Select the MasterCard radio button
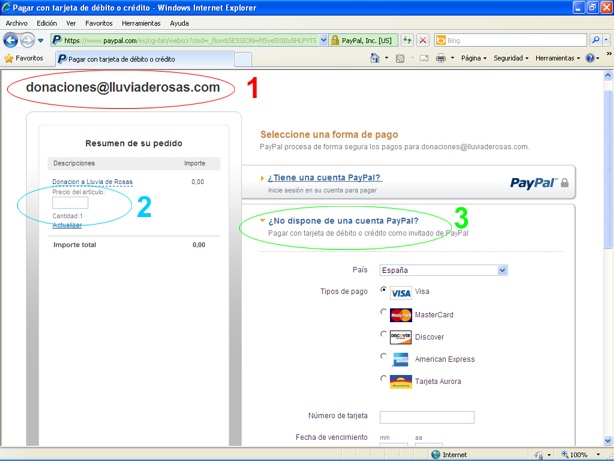614x461 pixels. click(383, 312)
